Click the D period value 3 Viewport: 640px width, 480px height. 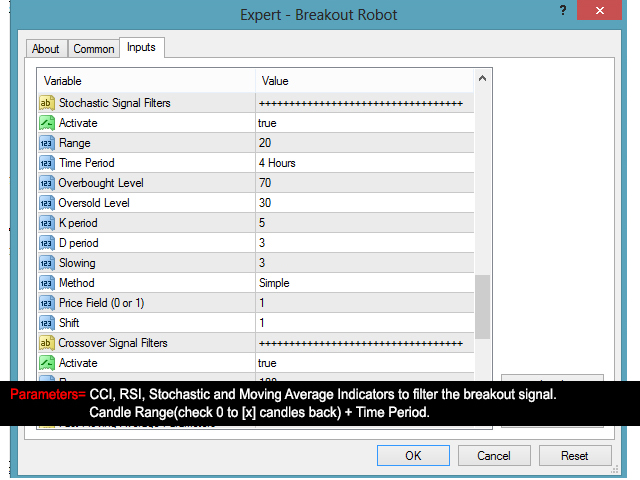[262, 243]
